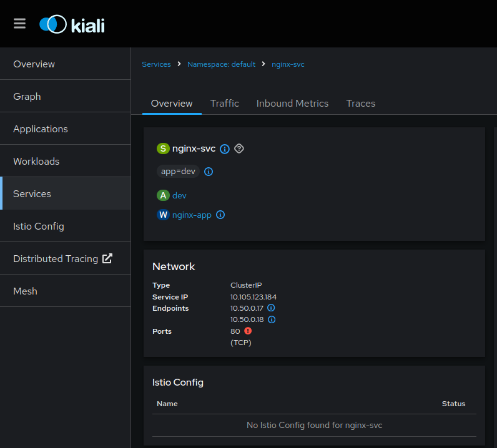Switch to the Traffic tab
This screenshot has width=497, height=448.
(x=224, y=104)
